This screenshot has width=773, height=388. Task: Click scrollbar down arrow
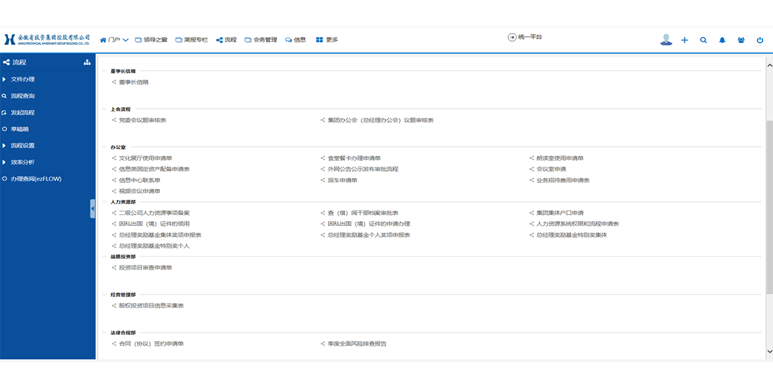769,352
